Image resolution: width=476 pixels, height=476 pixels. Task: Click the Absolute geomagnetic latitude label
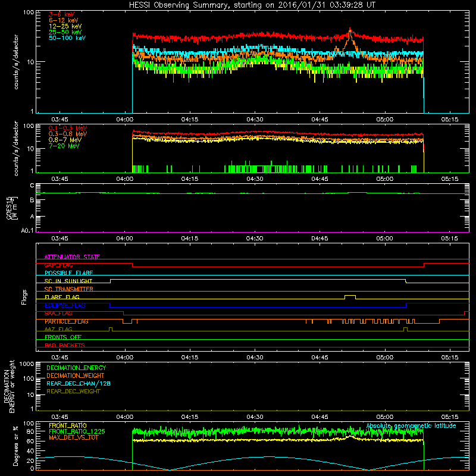coord(411,425)
